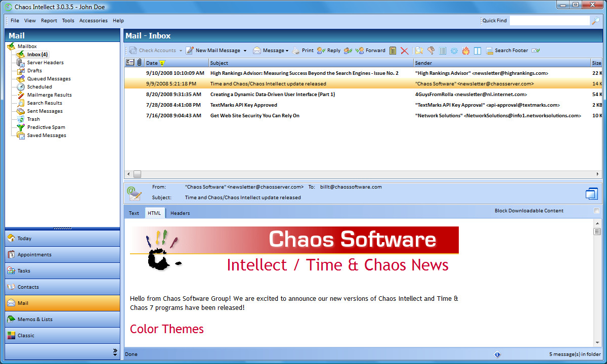Viewport: 607px width, 364px height.
Task: Open the New Mail Message dropdown arrow
Action: point(245,51)
